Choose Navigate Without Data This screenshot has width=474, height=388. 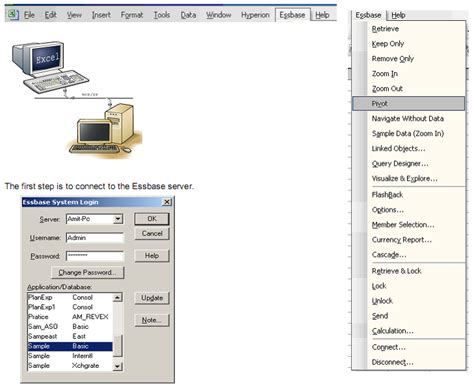[x=409, y=119]
